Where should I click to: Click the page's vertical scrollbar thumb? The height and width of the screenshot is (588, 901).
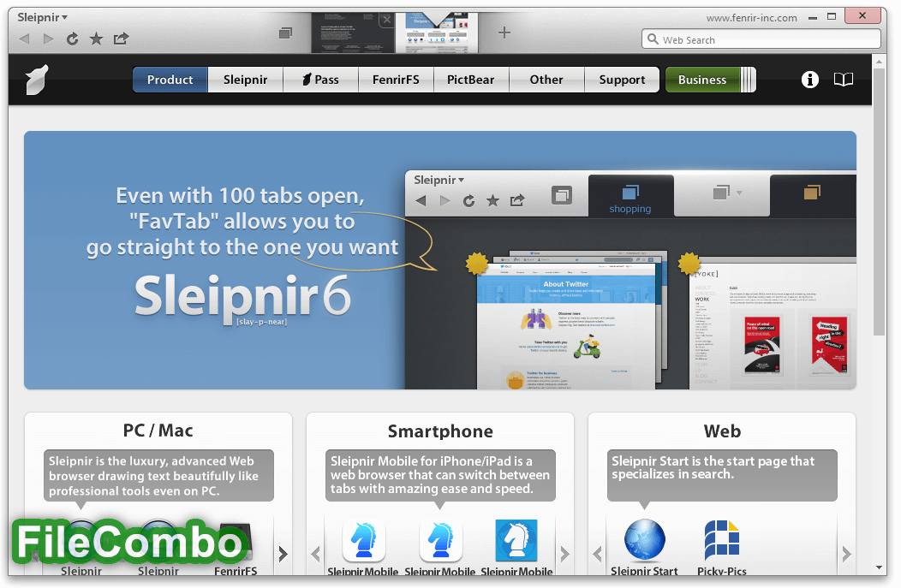[x=880, y=202]
